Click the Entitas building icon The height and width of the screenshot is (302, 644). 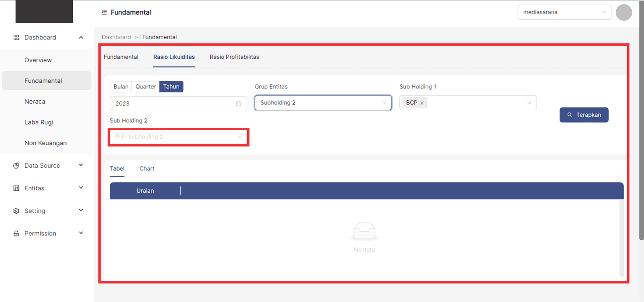(16, 188)
